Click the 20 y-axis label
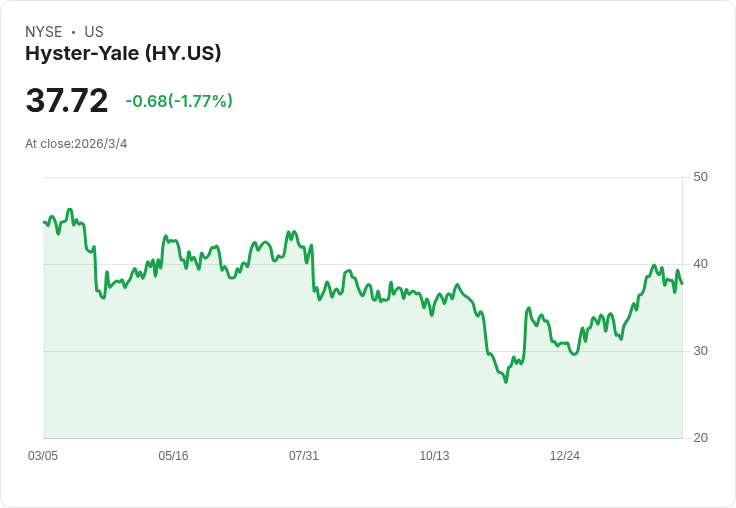 (700, 438)
